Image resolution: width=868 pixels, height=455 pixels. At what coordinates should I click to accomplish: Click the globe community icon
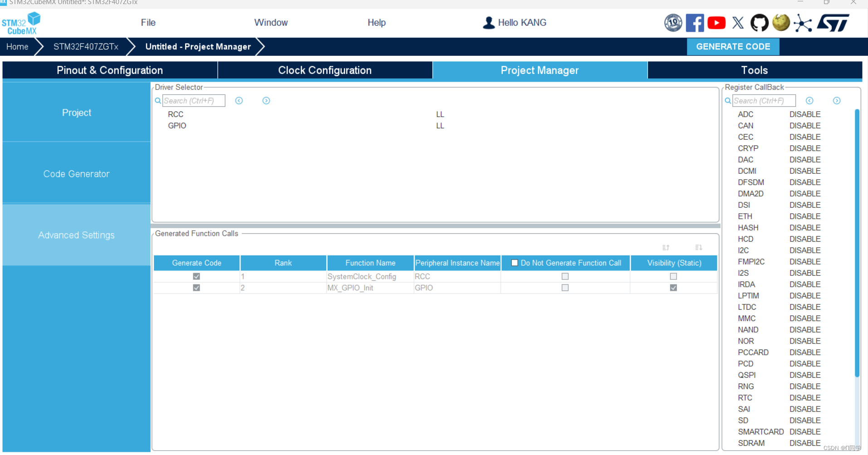pyautogui.click(x=781, y=22)
